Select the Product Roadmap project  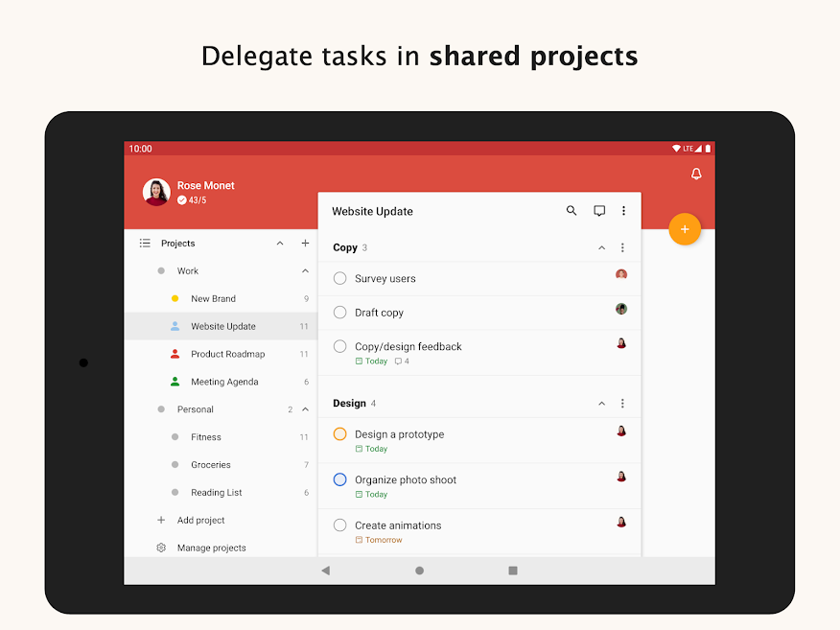point(227,354)
